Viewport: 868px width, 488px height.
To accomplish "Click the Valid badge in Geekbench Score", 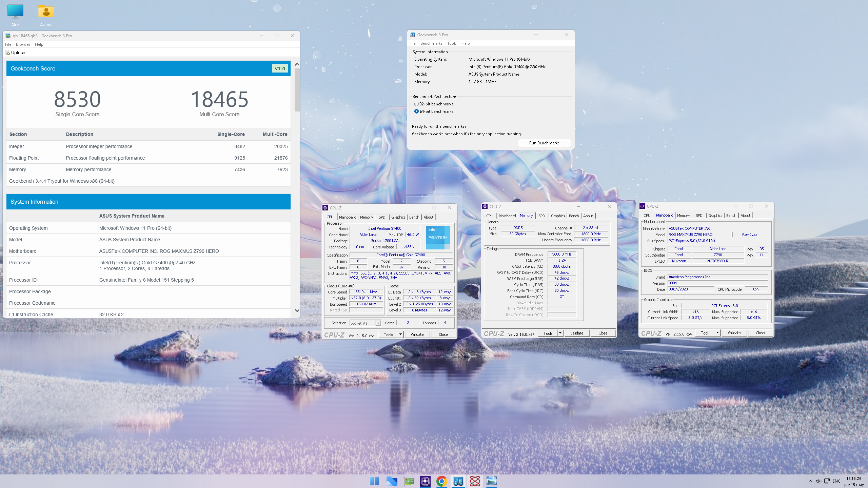I will [280, 68].
